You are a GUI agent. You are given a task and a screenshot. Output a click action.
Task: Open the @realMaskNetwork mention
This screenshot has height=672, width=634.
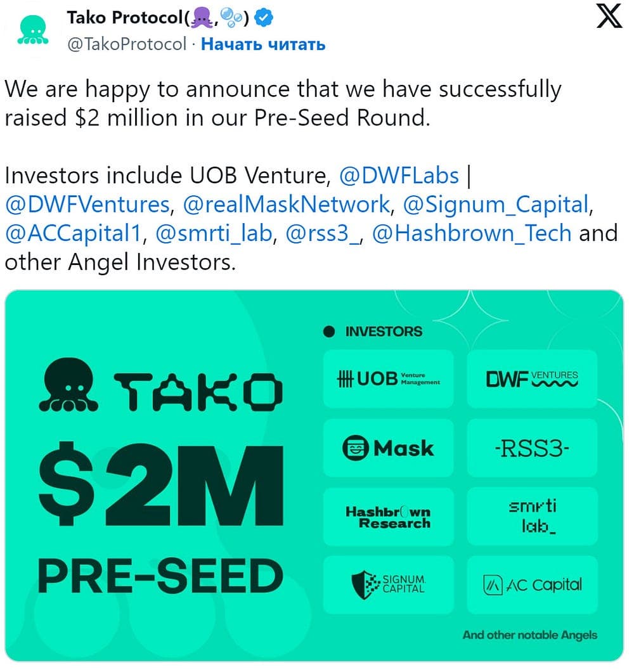[287, 204]
